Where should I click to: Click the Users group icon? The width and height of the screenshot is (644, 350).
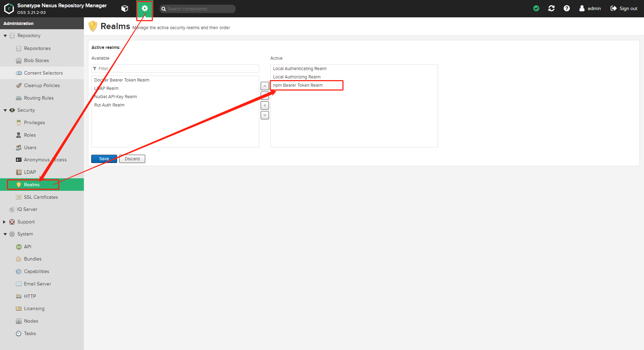[19, 147]
